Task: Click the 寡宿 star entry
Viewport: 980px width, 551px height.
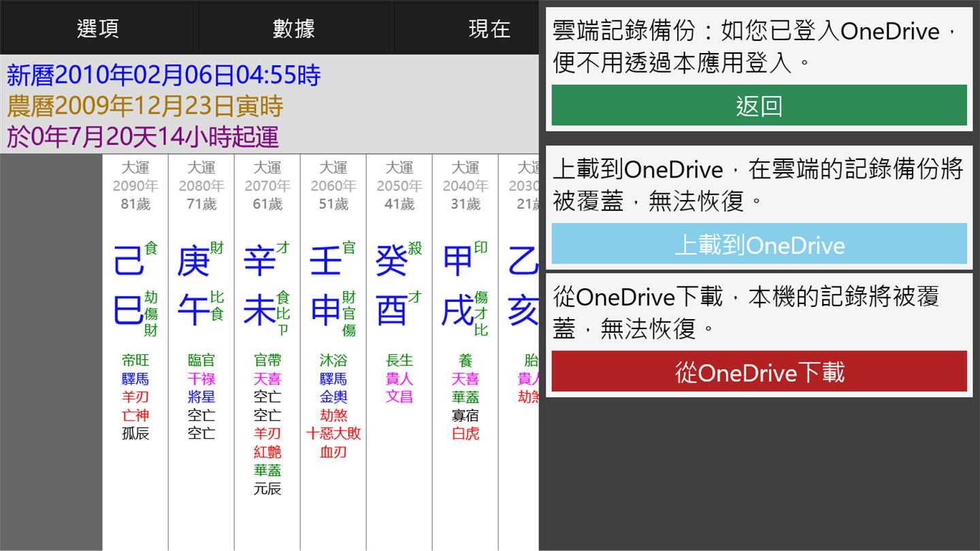Action: click(465, 415)
